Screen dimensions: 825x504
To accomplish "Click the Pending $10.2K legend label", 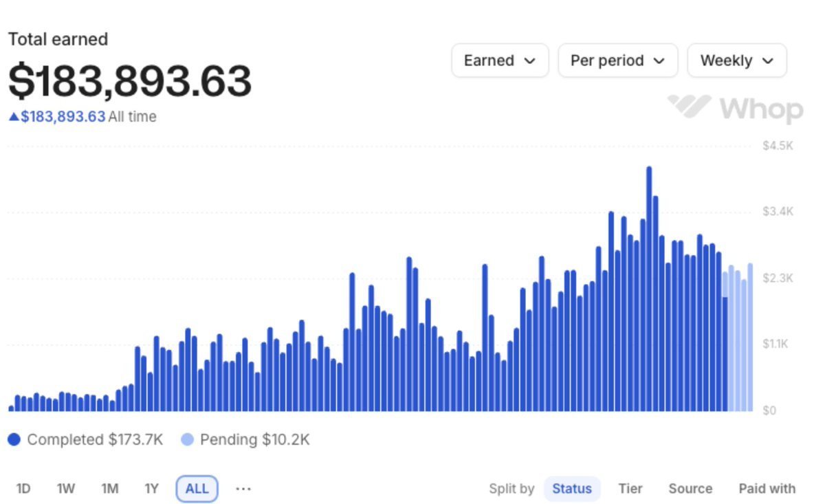I will click(x=255, y=439).
